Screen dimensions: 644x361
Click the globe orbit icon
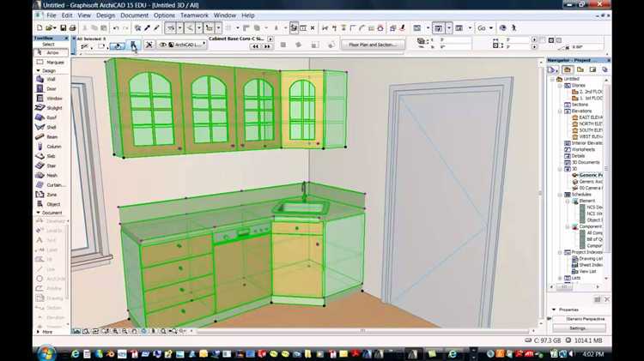coord(502,28)
